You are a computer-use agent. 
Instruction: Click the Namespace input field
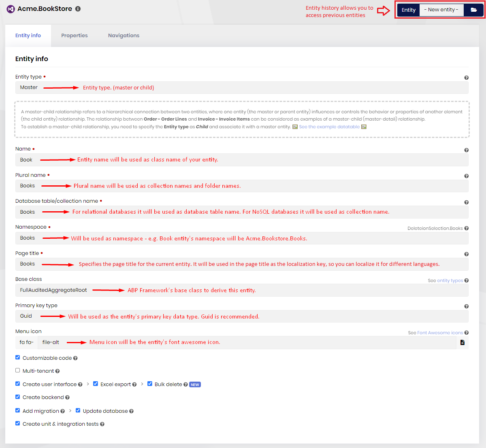pos(242,238)
